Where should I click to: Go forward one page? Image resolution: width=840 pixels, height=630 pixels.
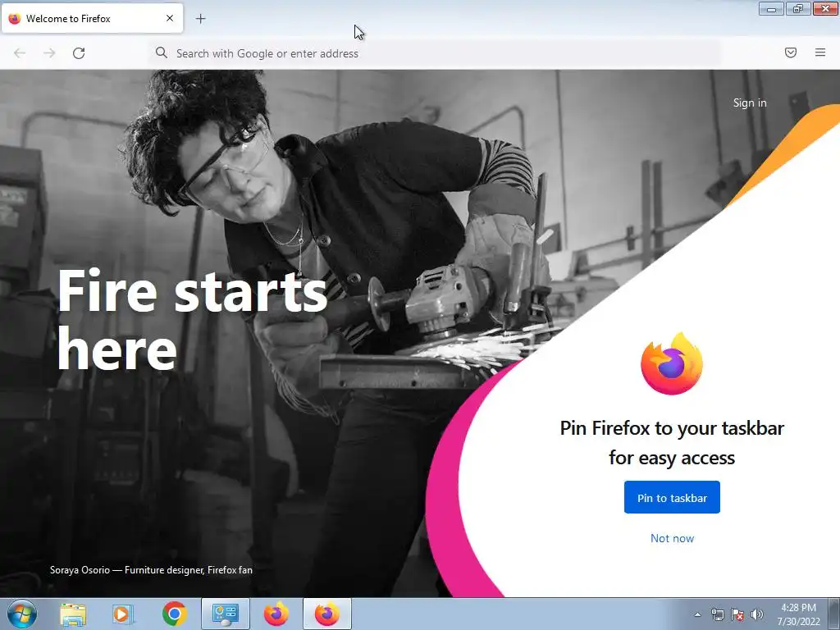click(49, 53)
